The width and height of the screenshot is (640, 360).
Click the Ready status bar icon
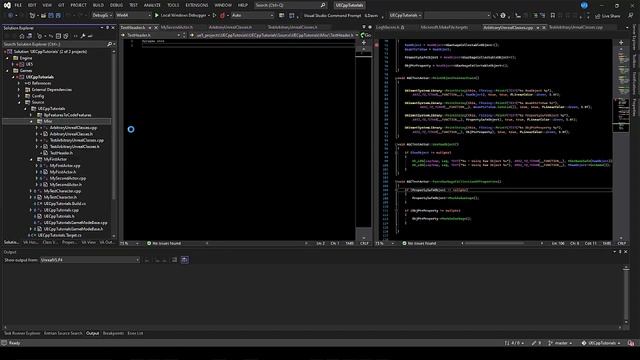(4, 343)
